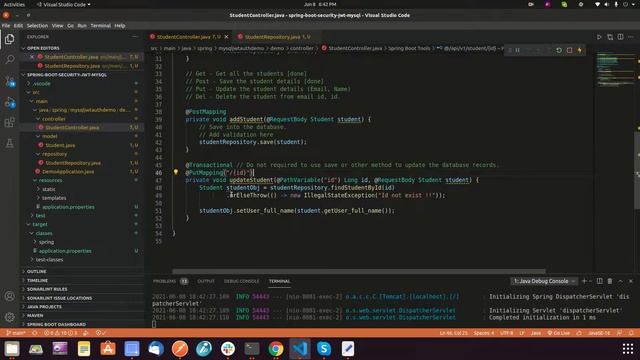Viewport: 640px width, 360px height.
Task: Open Manage gear menu
Action: pos(9,316)
